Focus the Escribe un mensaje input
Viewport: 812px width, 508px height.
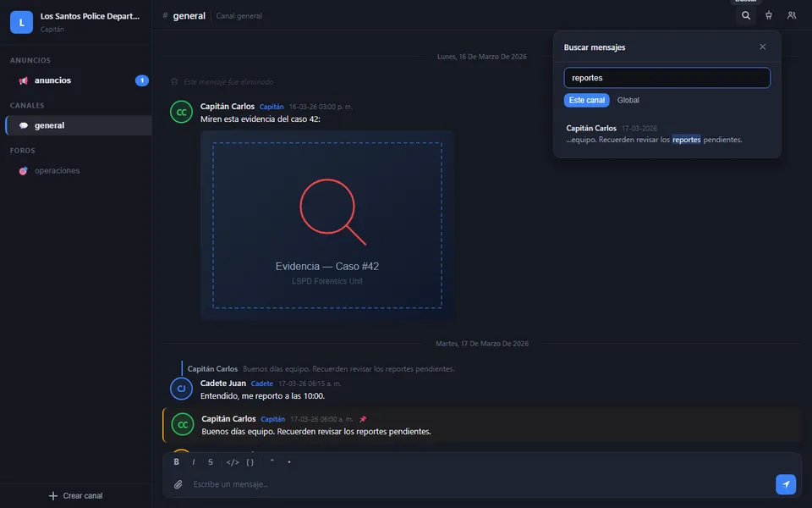coord(481,484)
